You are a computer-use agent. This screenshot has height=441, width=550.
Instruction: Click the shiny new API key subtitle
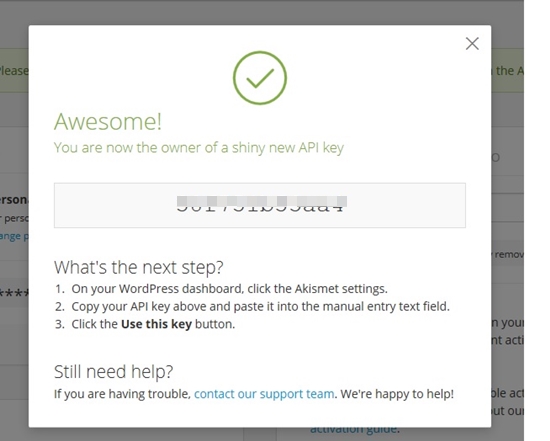pos(199,148)
